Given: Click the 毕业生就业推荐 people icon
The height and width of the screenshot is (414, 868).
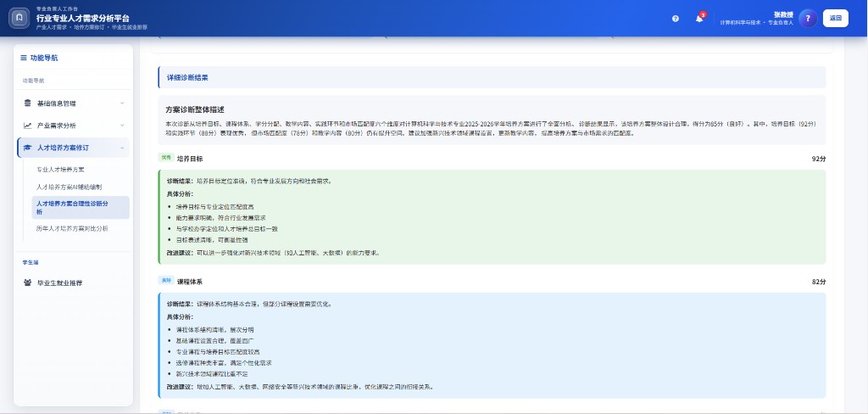Looking at the screenshot, I should [28, 283].
